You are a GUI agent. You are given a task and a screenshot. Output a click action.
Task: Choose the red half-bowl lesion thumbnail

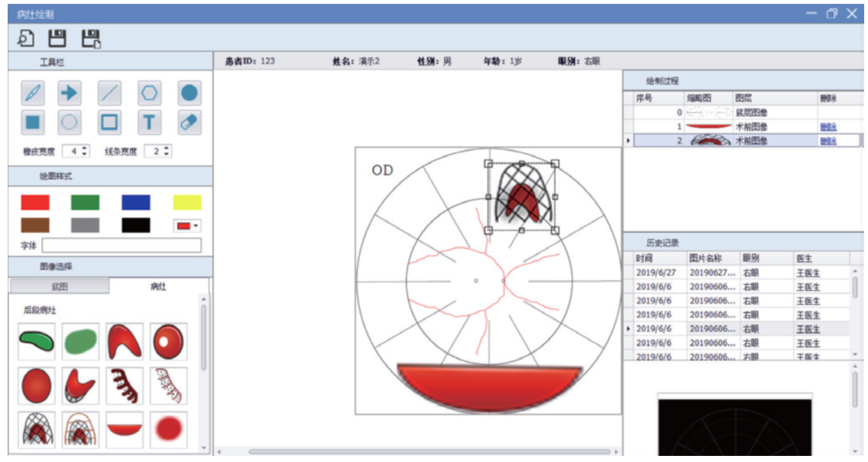point(125,429)
